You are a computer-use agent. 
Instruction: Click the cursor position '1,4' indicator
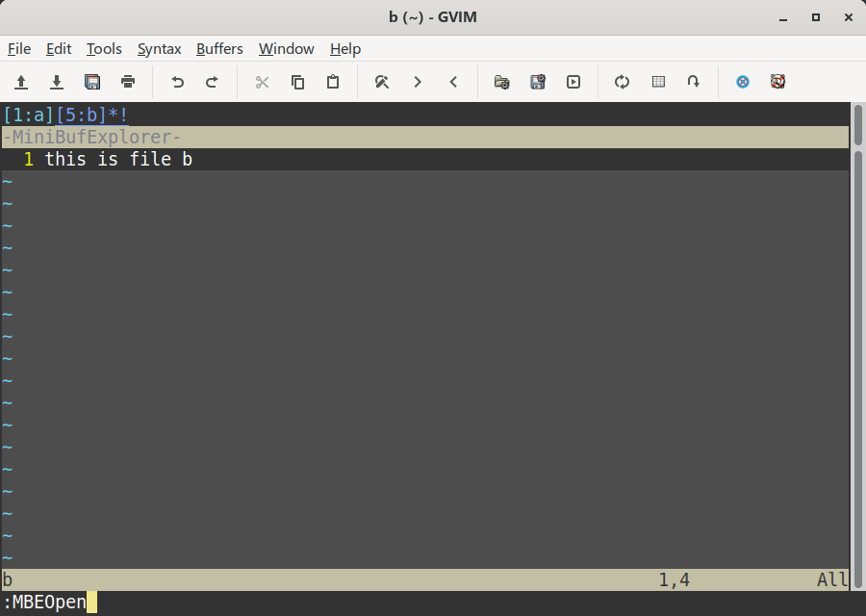(675, 579)
